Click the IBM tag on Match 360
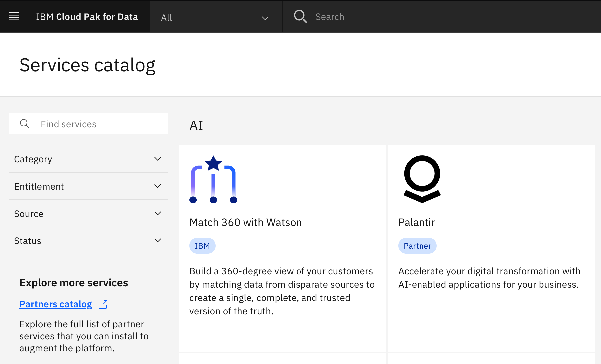Viewport: 601px width, 364px height. tap(202, 246)
